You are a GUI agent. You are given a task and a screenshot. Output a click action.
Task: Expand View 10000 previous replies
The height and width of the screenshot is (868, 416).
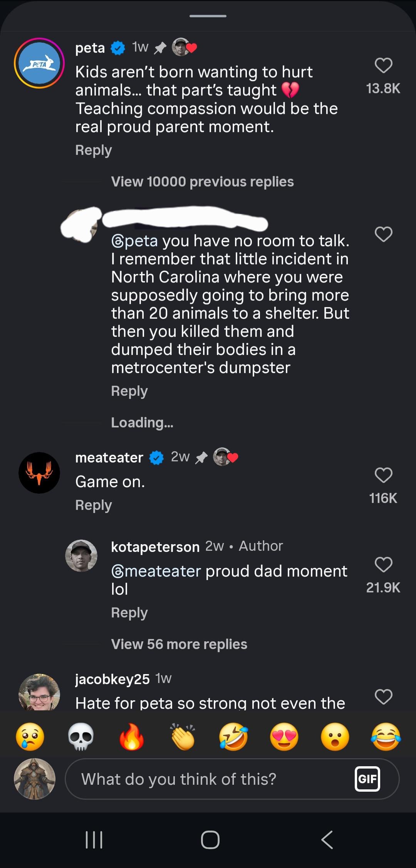(202, 182)
